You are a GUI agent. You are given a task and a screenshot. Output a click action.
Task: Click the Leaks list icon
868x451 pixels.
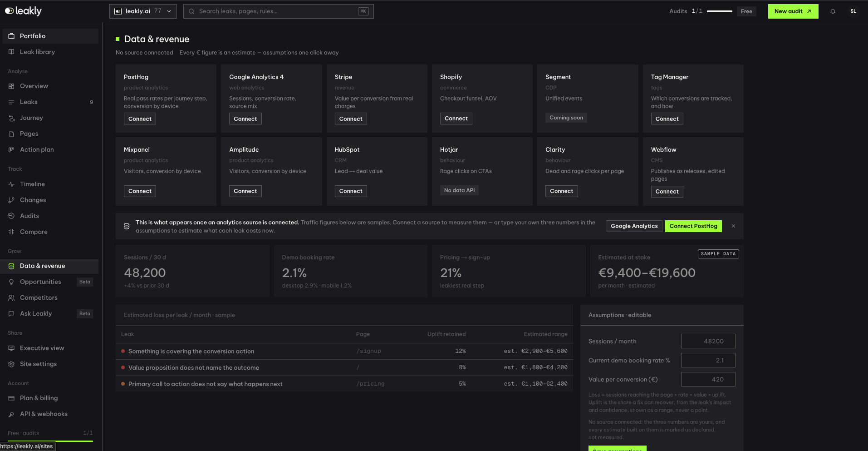pyautogui.click(x=11, y=102)
